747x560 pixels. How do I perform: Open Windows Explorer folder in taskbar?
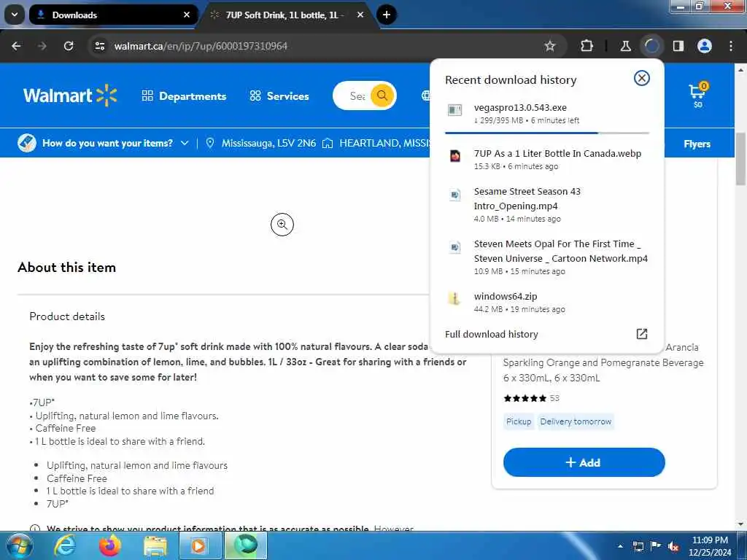[155, 545]
